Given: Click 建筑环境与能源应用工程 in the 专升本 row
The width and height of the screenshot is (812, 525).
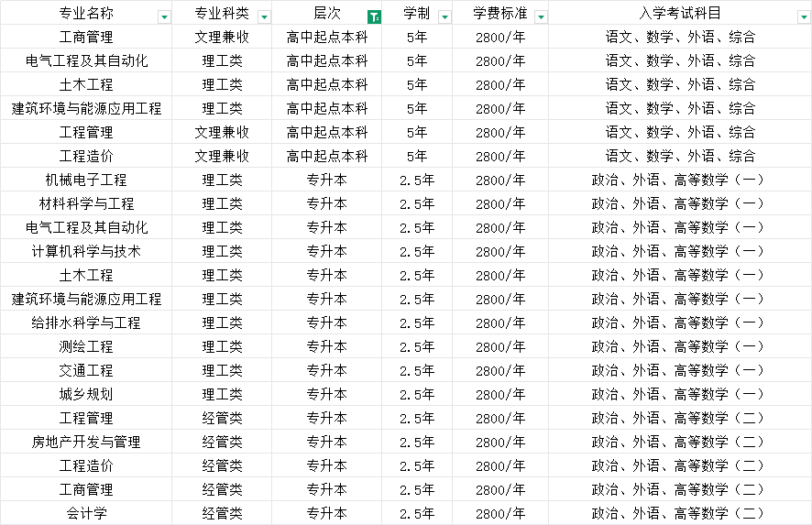Looking at the screenshot, I should click(x=86, y=299).
